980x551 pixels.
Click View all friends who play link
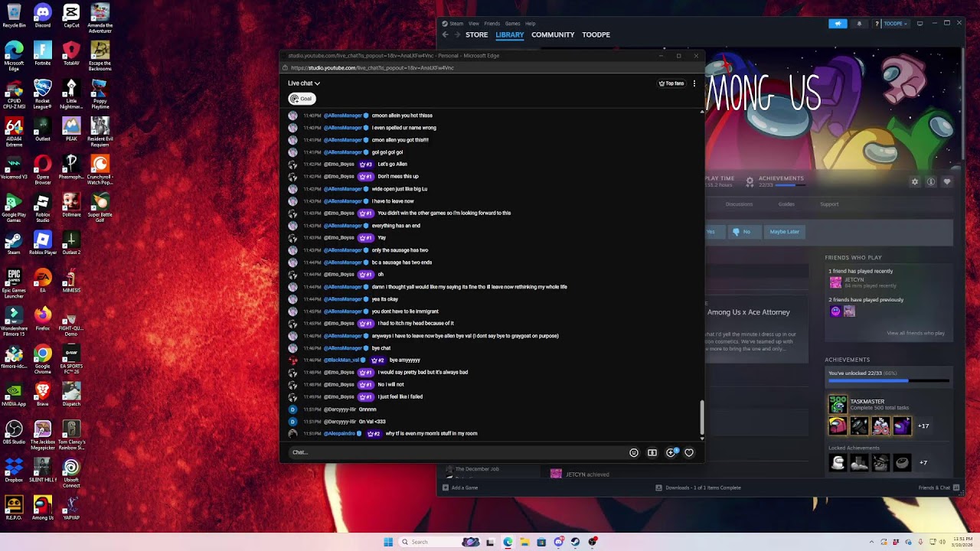916,333
